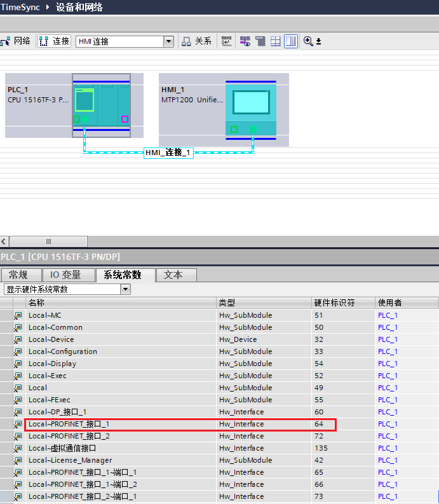Image resolution: width=439 pixels, height=504 pixels.
Task: Click the 设备和网络 breadcrumb title
Action: 79,7
